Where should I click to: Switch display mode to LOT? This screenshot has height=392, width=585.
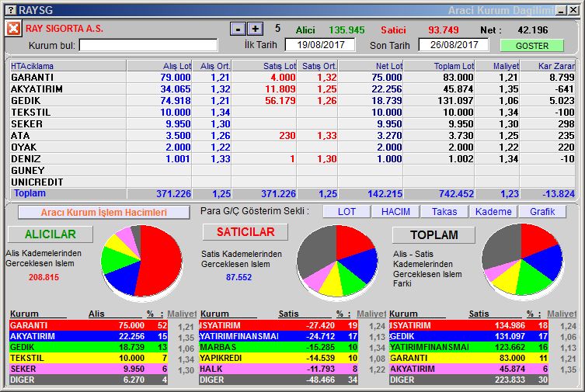pos(346,212)
